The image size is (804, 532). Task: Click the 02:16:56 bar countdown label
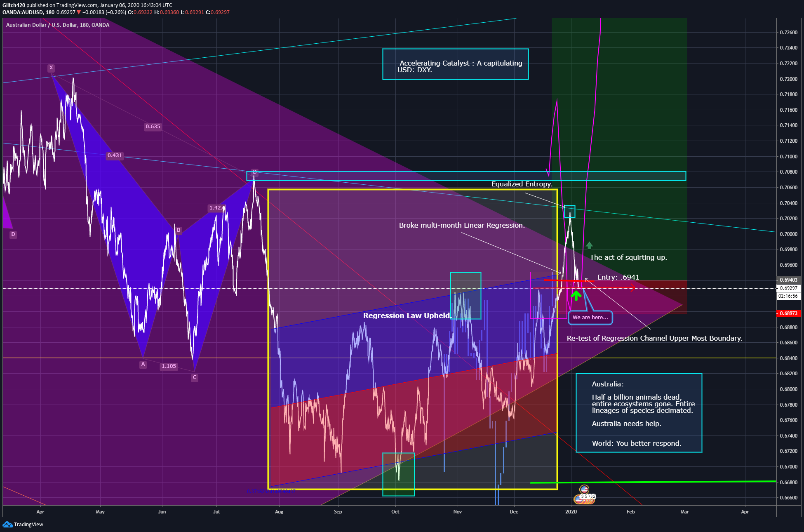pos(788,296)
